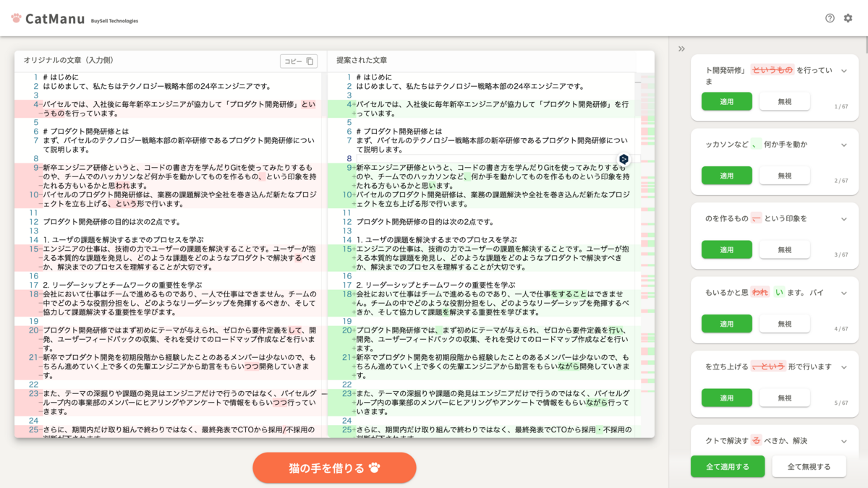Ignore all suggestions with 全て無視する

click(x=809, y=466)
